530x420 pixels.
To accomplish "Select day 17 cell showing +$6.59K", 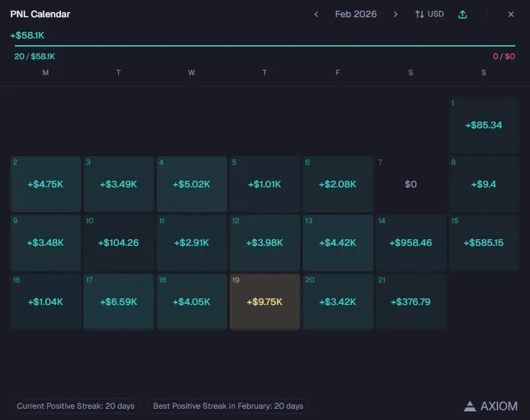I will pyautogui.click(x=119, y=302).
